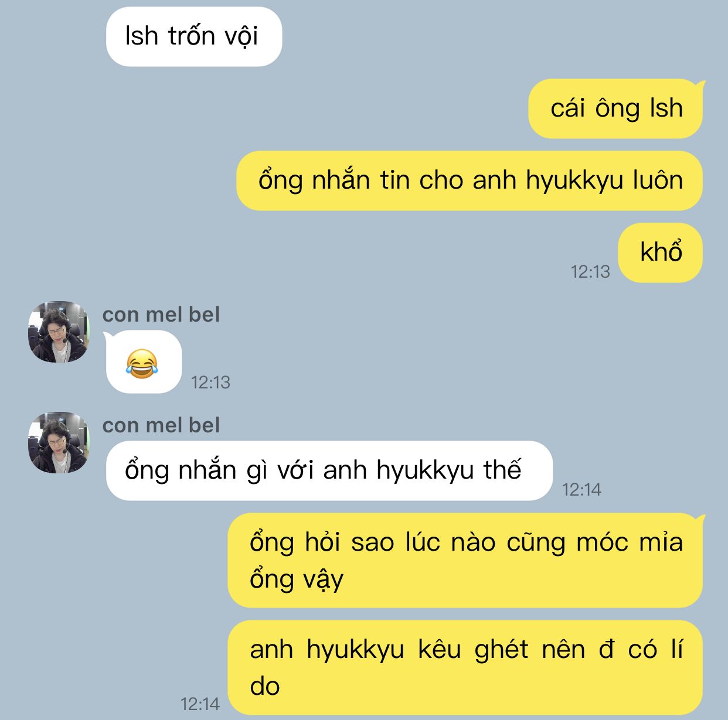Click the word "hyukkyu" in the white bubble

pos(425,471)
